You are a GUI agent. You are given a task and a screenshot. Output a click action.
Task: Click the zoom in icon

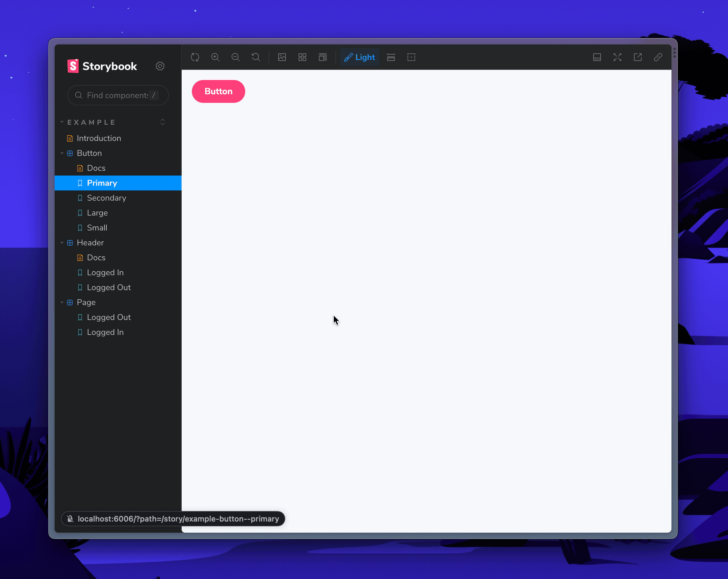click(216, 57)
